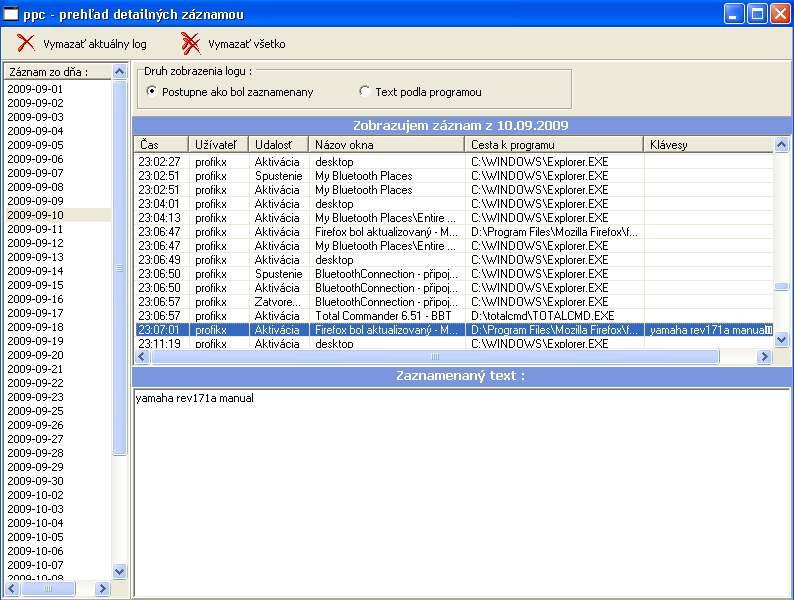Click the 'Užívateľ' column header
This screenshot has height=600, width=794.
pyautogui.click(x=219, y=145)
